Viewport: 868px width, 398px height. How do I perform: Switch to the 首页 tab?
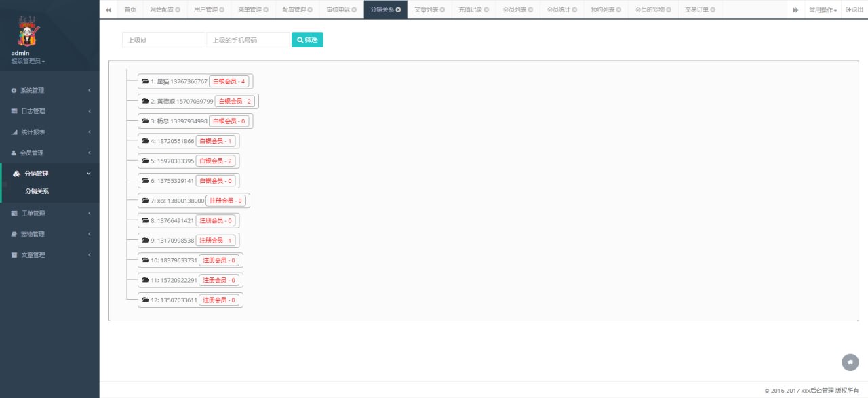click(x=130, y=9)
